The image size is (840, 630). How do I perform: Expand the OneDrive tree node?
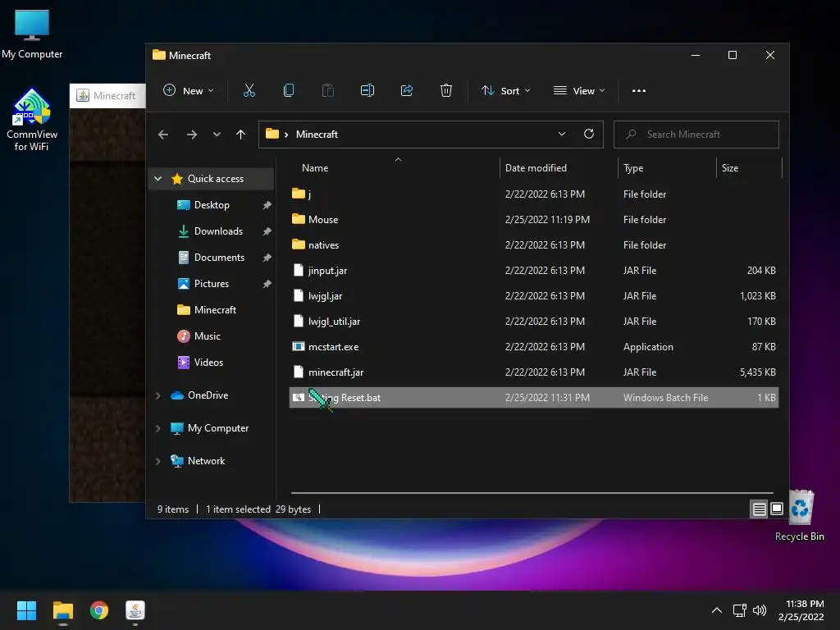pyautogui.click(x=158, y=395)
